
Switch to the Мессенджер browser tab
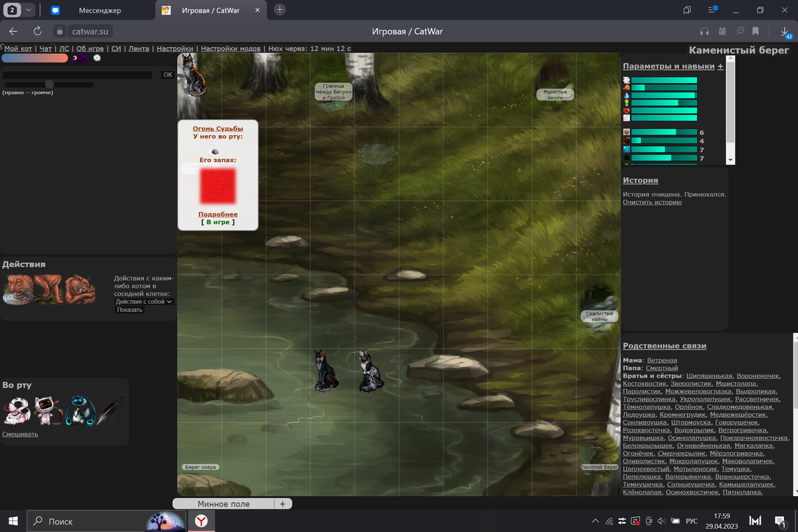click(100, 10)
